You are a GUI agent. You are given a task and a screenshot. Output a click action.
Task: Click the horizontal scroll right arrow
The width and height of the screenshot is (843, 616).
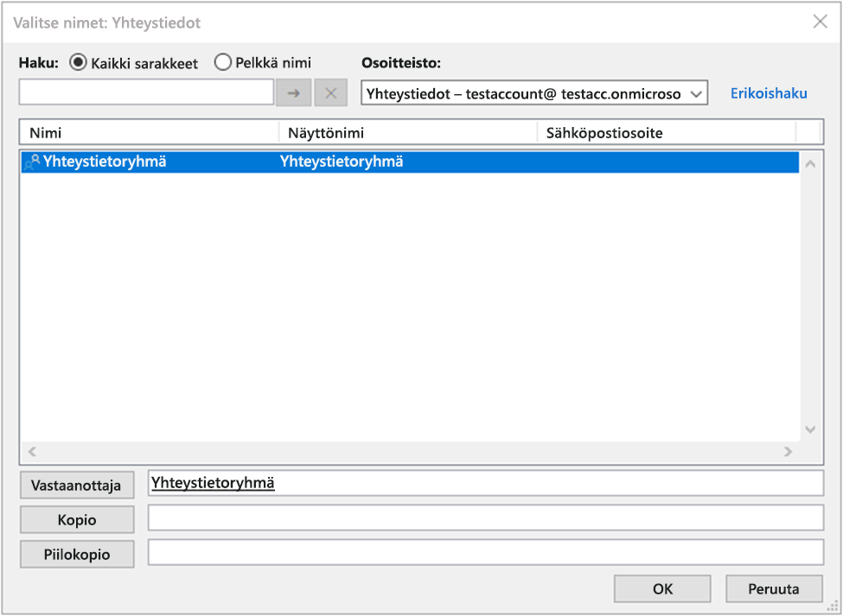tap(789, 451)
